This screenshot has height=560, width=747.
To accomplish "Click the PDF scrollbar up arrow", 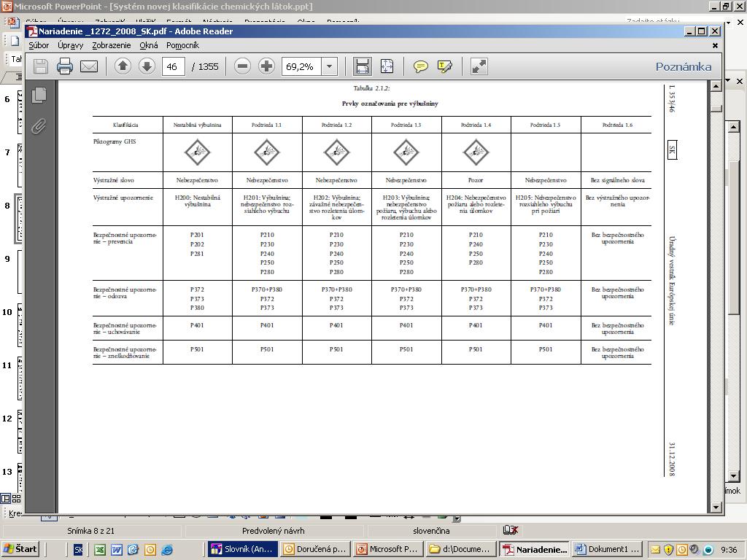I will click(716, 86).
